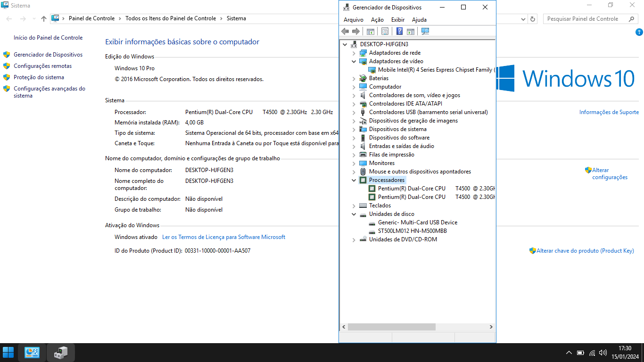Select the Dispositivos de sistema icon
The height and width of the screenshot is (362, 644).
(363, 129)
